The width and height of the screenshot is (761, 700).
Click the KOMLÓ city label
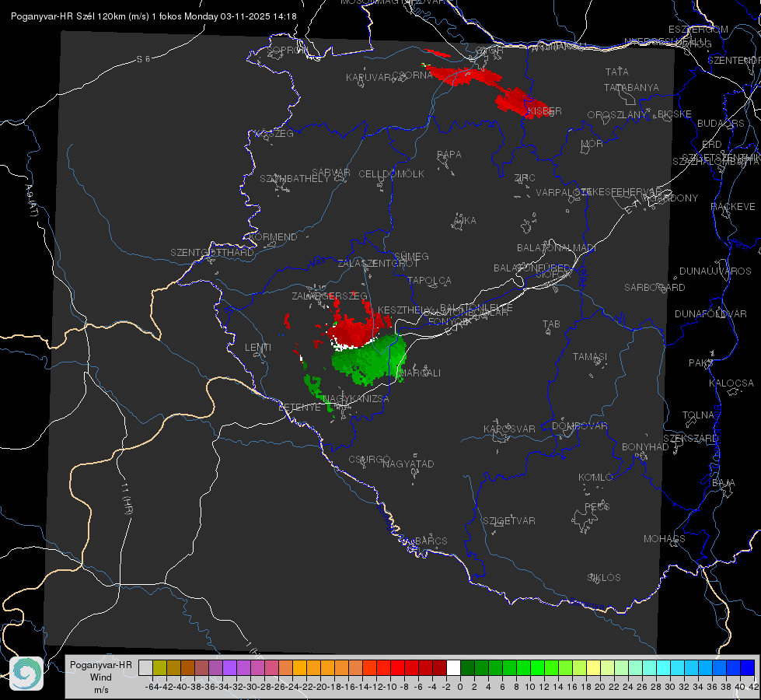point(595,478)
